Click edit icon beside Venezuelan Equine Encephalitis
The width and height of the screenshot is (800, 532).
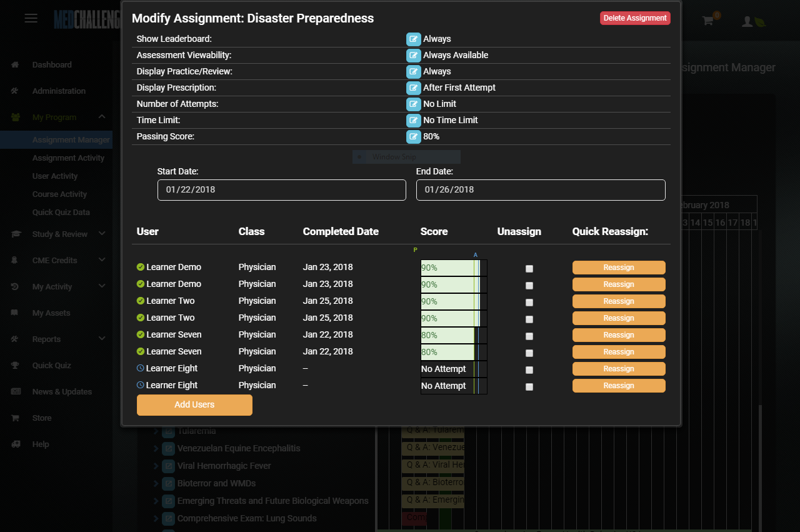168,448
